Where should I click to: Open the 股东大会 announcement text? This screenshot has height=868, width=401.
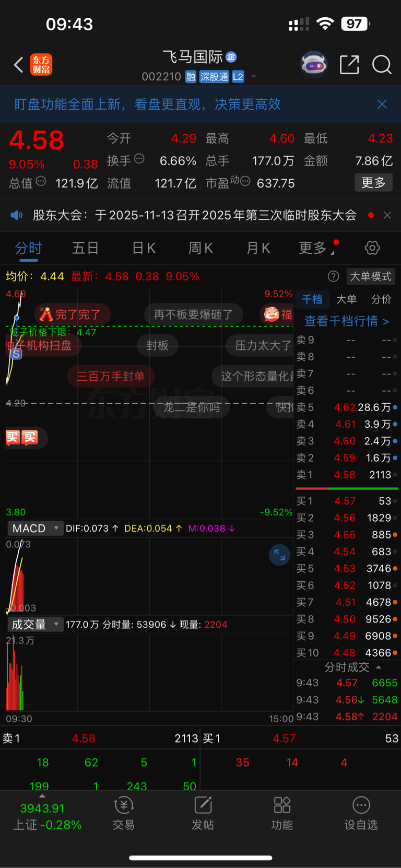[x=195, y=215]
